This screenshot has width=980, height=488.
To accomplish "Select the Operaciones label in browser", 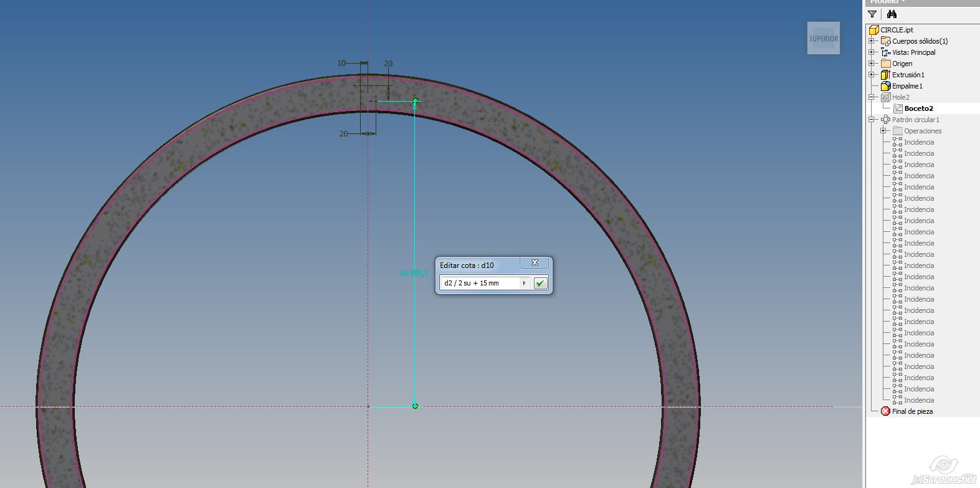I will click(923, 131).
